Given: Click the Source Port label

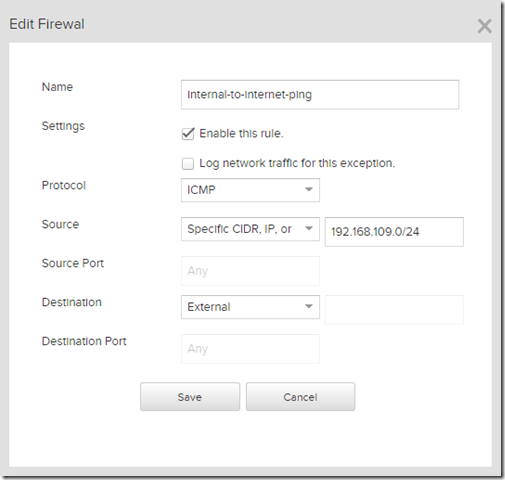Looking at the screenshot, I should coord(73,263).
